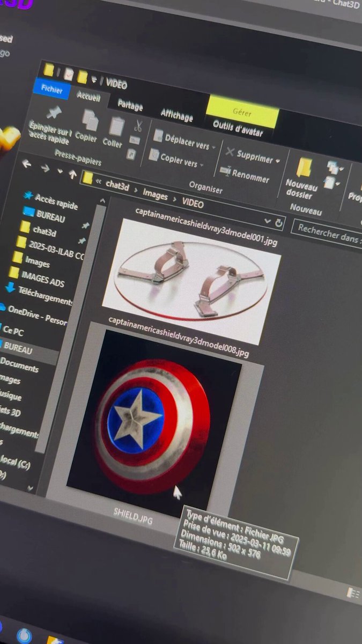Screen dimensions: 362x644
Task: Go up one folder level with up arrow
Action: point(72,174)
